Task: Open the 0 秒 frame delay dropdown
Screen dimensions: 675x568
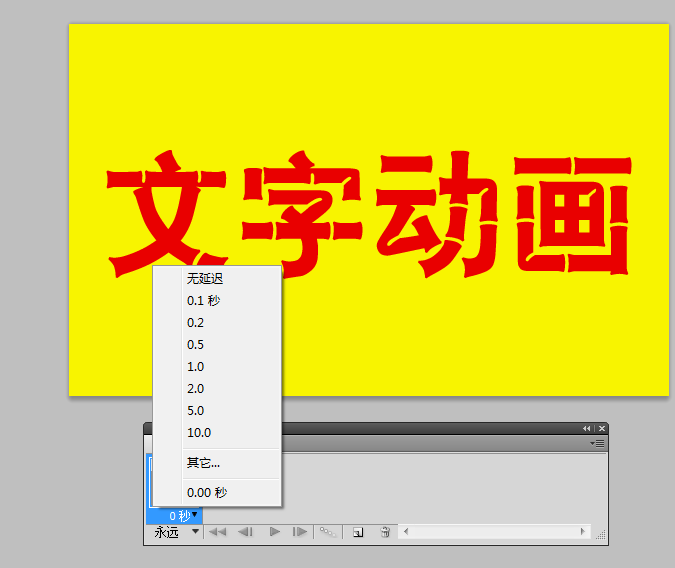Action: point(183,515)
